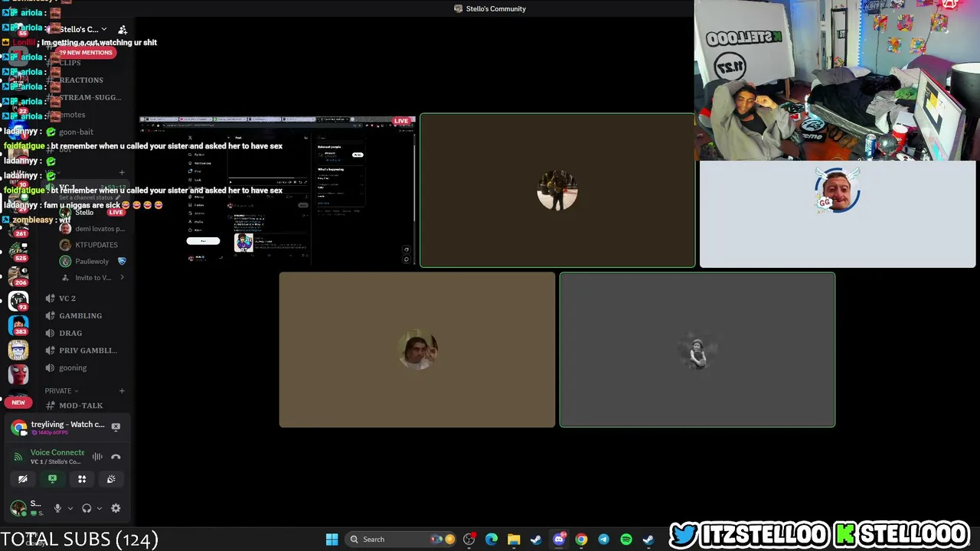This screenshot has width=980, height=551.
Task: Jump to 29 NEW MENTIONS pill
Action: point(86,52)
